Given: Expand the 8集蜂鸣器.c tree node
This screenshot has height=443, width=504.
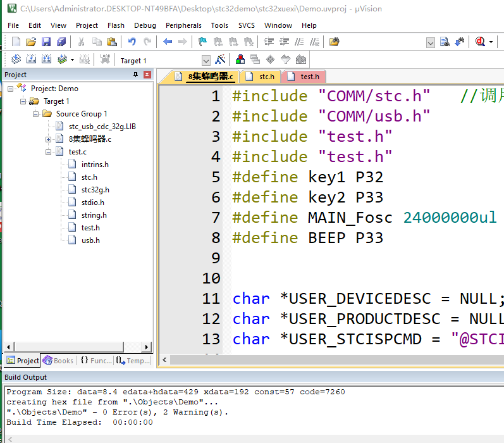Looking at the screenshot, I should [x=48, y=139].
